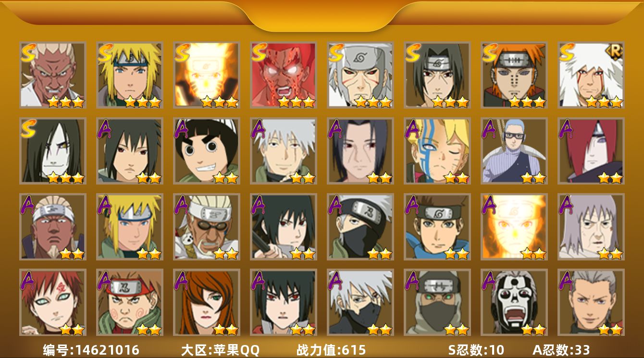Viewport: 644px width, 358px height.
Task: Select the S-rank Pain card with orange hair
Action: [x=514, y=74]
